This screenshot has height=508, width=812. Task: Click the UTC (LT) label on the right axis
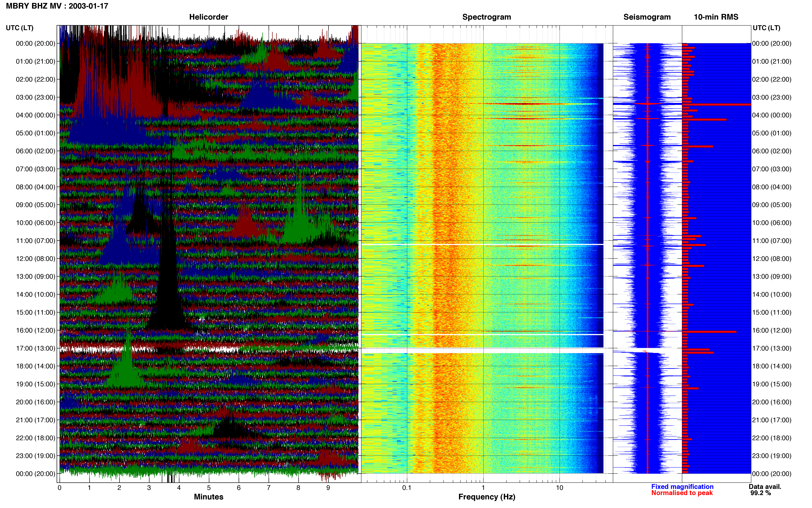point(766,28)
